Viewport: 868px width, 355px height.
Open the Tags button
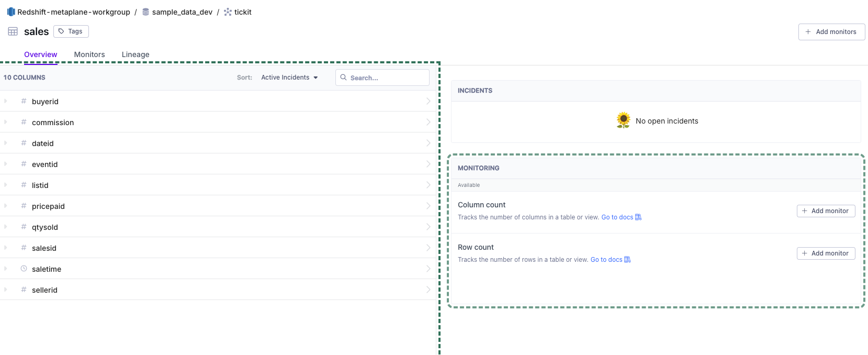[71, 31]
